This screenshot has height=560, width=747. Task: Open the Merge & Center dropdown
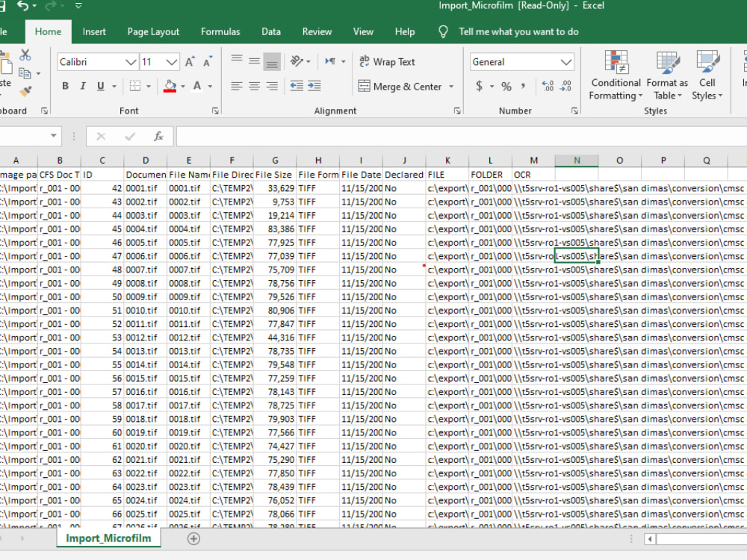point(452,86)
